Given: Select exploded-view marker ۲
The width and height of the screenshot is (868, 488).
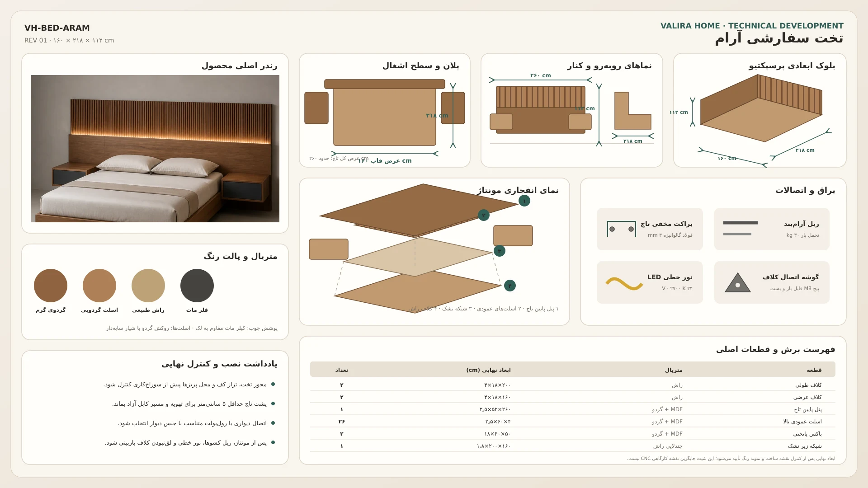Looking at the screenshot, I should click(484, 215).
